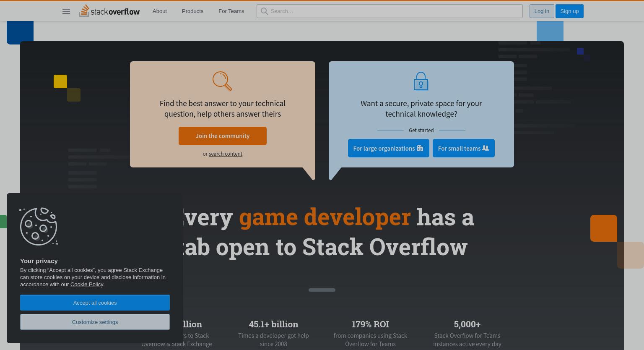Screen dimensions: 644x350
Task: Click the Stack Overflow logo
Action: pos(109,11)
